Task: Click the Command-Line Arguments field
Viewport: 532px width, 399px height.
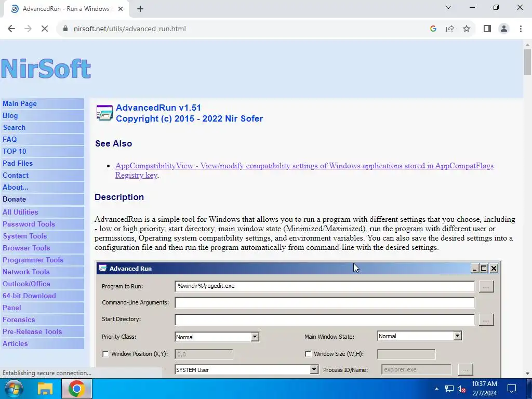Action: coord(325,302)
